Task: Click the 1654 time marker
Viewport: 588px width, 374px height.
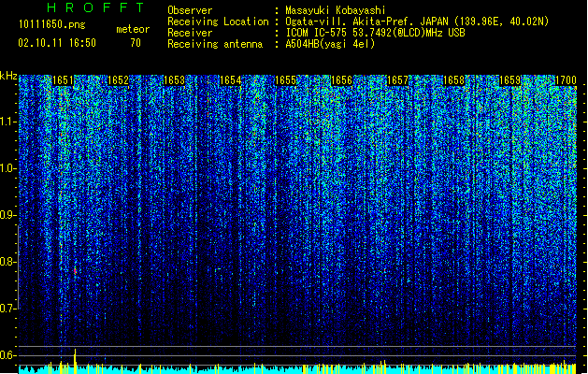Action: [x=230, y=80]
